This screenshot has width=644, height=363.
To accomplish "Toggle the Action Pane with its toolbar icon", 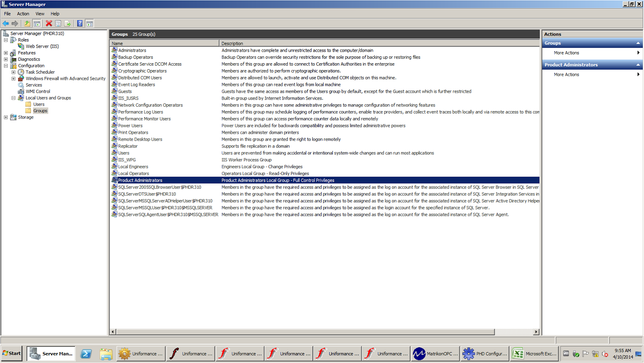I will (x=89, y=23).
